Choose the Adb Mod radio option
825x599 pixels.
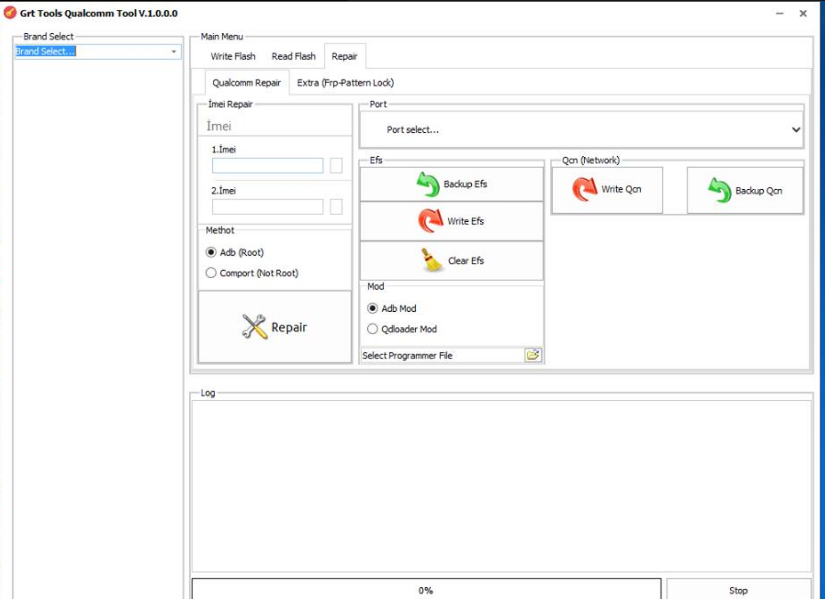tap(373, 308)
